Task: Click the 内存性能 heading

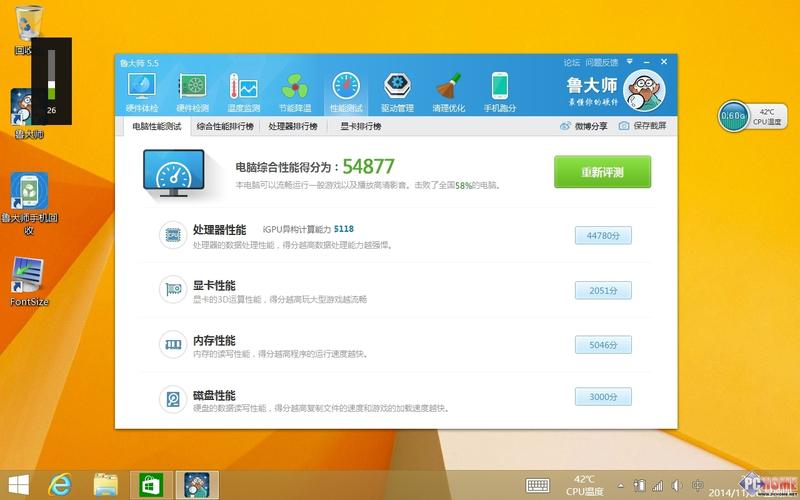Action: point(214,340)
